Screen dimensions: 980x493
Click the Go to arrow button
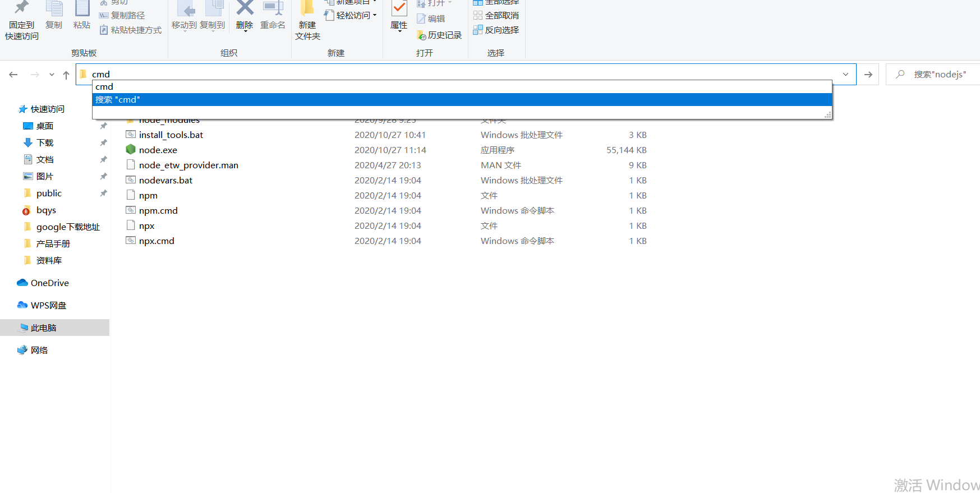coord(868,75)
